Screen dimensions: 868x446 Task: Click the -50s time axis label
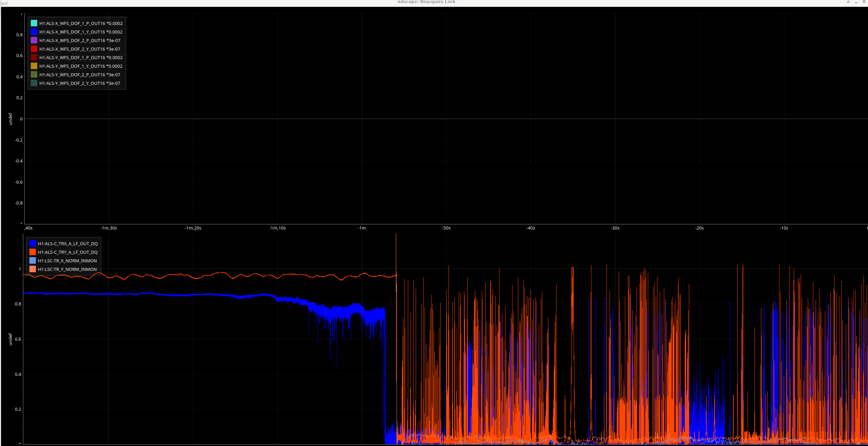click(x=446, y=228)
